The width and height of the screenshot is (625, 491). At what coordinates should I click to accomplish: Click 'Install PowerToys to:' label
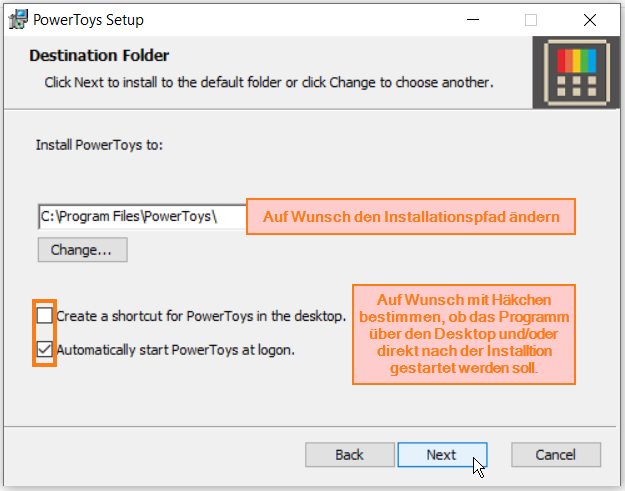[x=99, y=145]
